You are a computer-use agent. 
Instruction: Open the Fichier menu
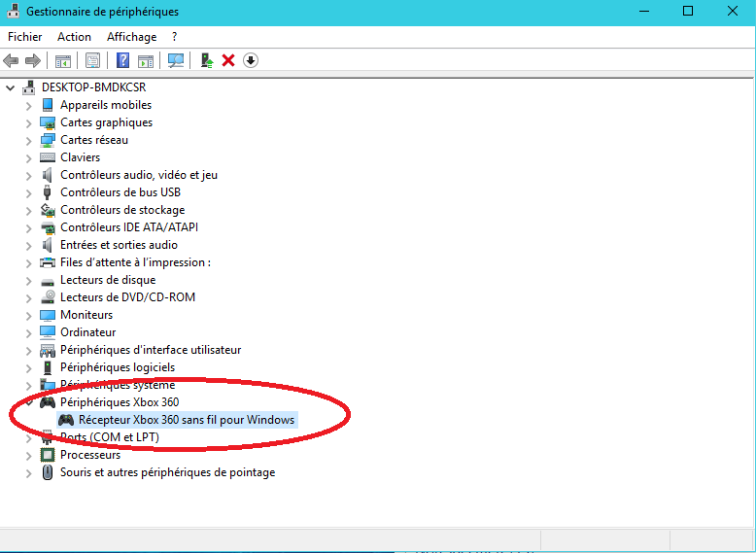(x=25, y=37)
